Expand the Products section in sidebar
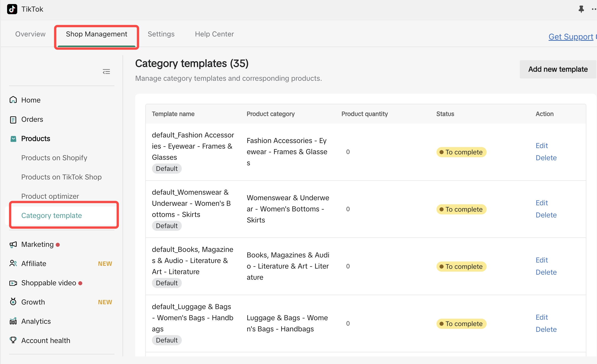 click(x=36, y=139)
